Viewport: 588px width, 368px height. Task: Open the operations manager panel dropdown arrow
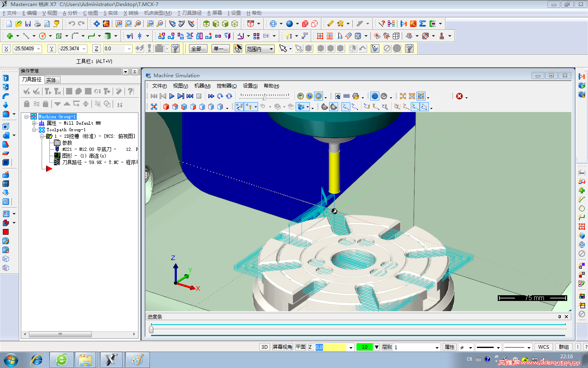pyautogui.click(x=125, y=72)
